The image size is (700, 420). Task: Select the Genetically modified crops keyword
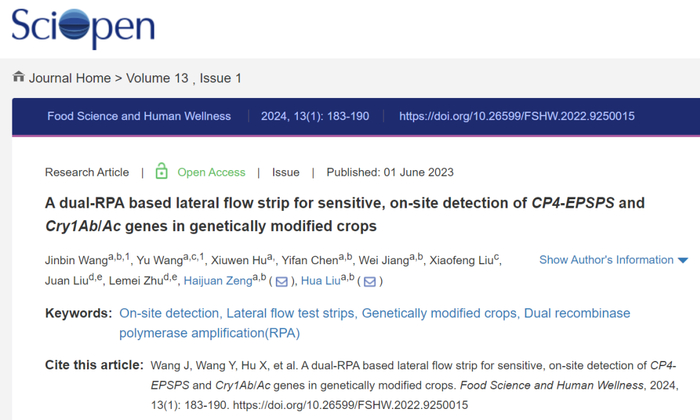click(x=438, y=313)
